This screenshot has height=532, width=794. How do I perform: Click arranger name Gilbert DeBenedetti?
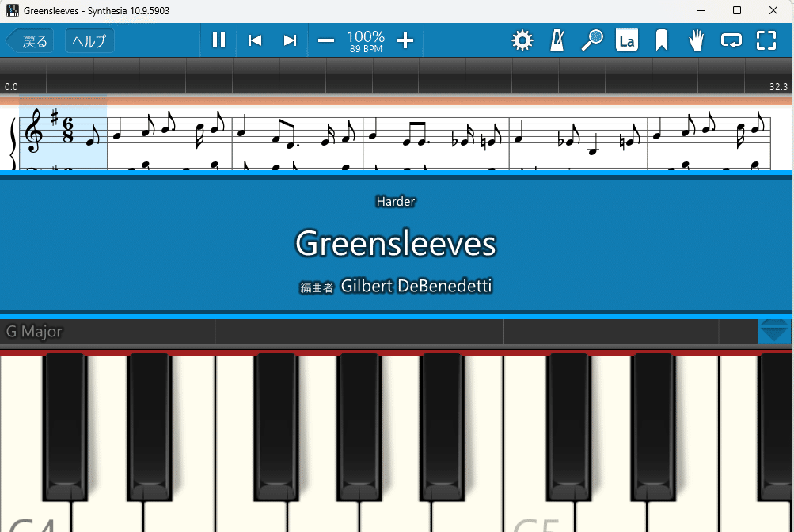pos(416,286)
